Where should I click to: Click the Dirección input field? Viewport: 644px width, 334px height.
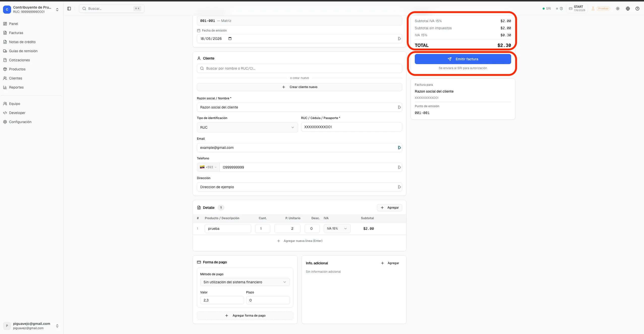click(x=299, y=187)
